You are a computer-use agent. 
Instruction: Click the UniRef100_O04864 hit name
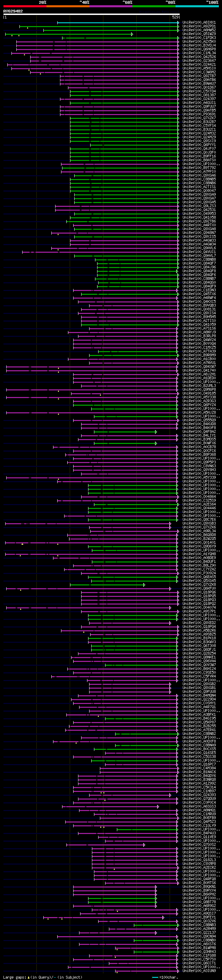click(x=199, y=497)
